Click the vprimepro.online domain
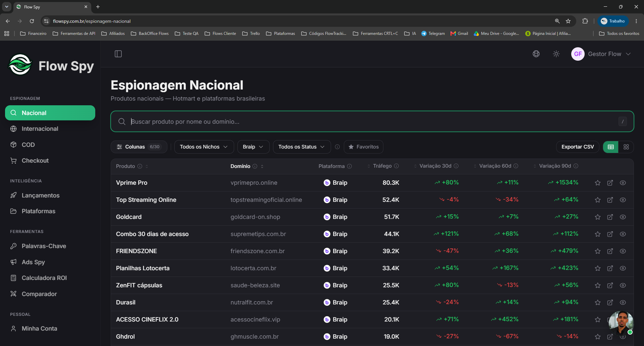Image resolution: width=644 pixels, height=346 pixels. (254, 183)
